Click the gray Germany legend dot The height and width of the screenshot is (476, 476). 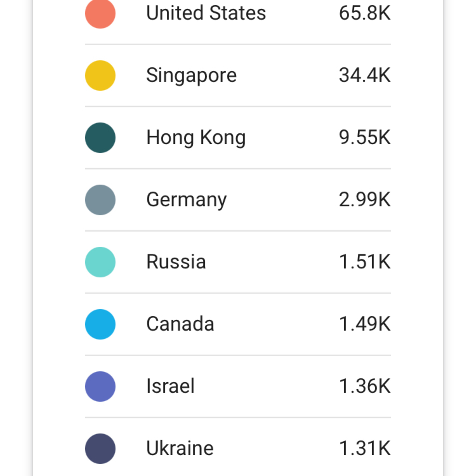[100, 200]
